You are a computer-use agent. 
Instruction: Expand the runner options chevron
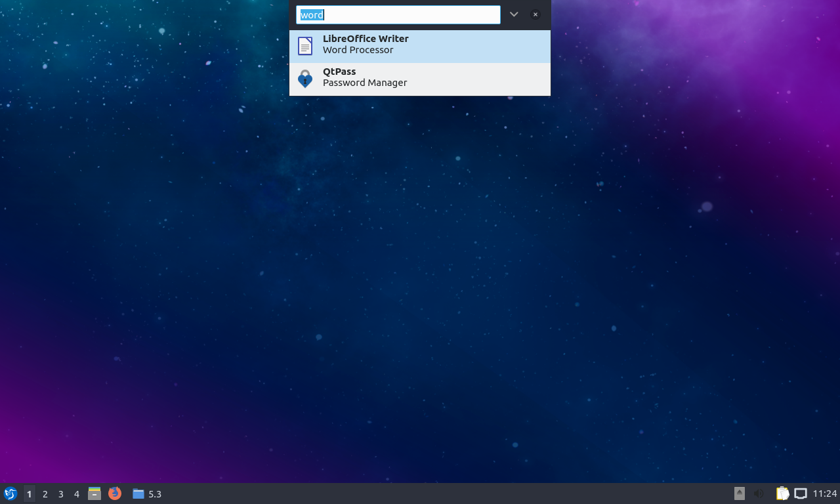[x=514, y=14]
